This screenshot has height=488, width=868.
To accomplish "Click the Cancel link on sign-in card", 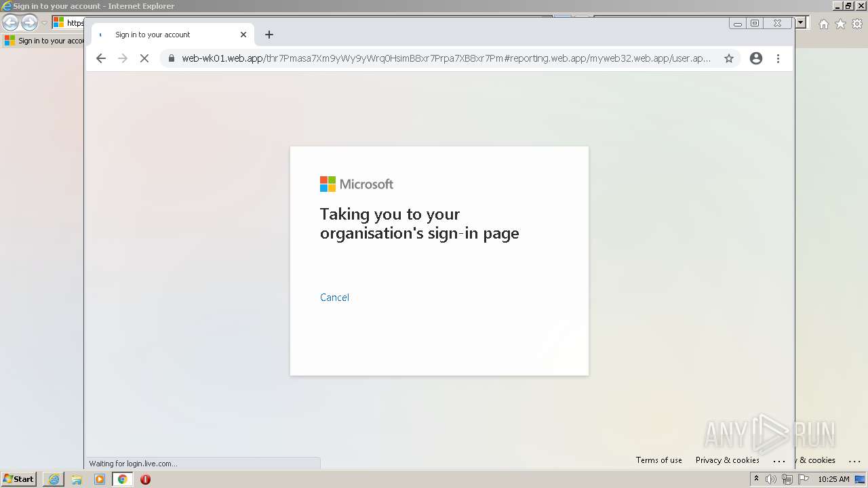I will click(x=334, y=298).
